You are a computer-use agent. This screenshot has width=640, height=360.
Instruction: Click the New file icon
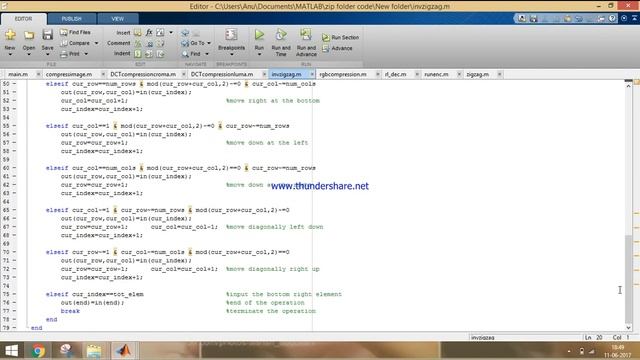point(10,36)
